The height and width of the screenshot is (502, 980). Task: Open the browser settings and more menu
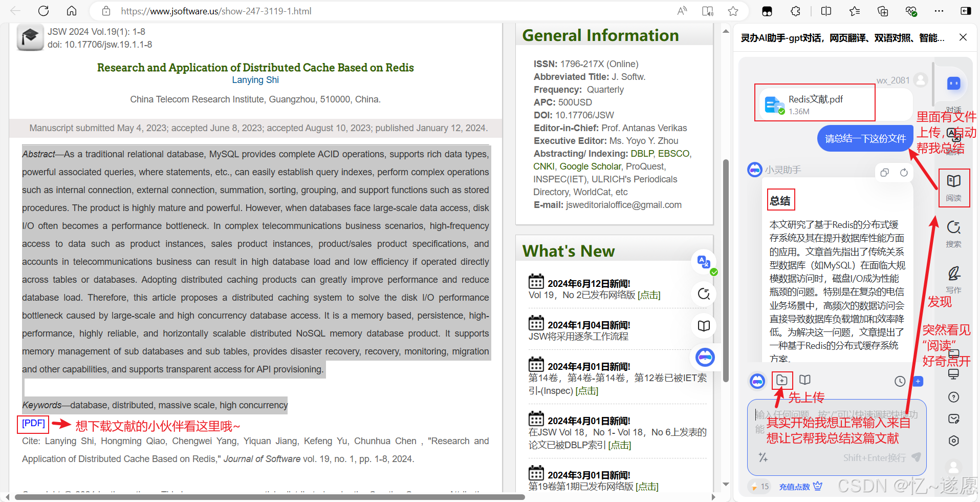click(x=939, y=11)
